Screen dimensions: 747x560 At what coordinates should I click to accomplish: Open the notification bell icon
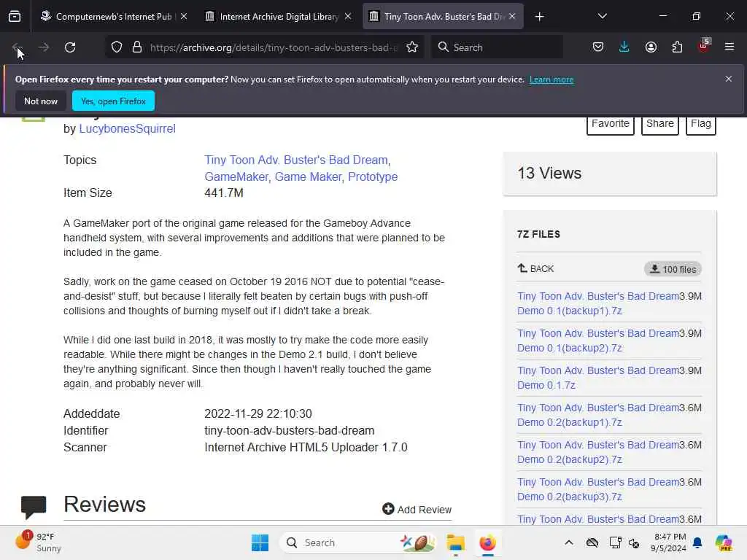tap(697, 542)
